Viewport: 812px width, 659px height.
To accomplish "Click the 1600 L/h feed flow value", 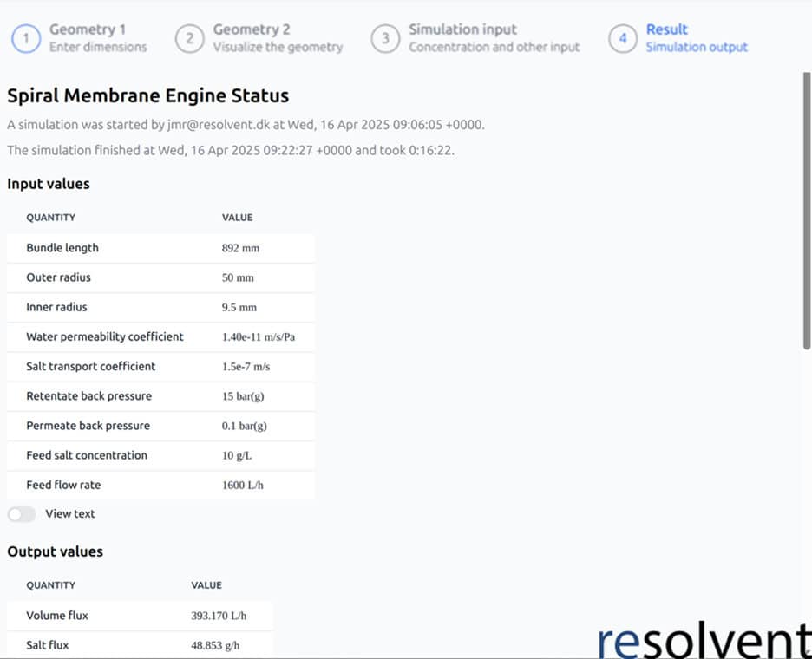I will (242, 485).
